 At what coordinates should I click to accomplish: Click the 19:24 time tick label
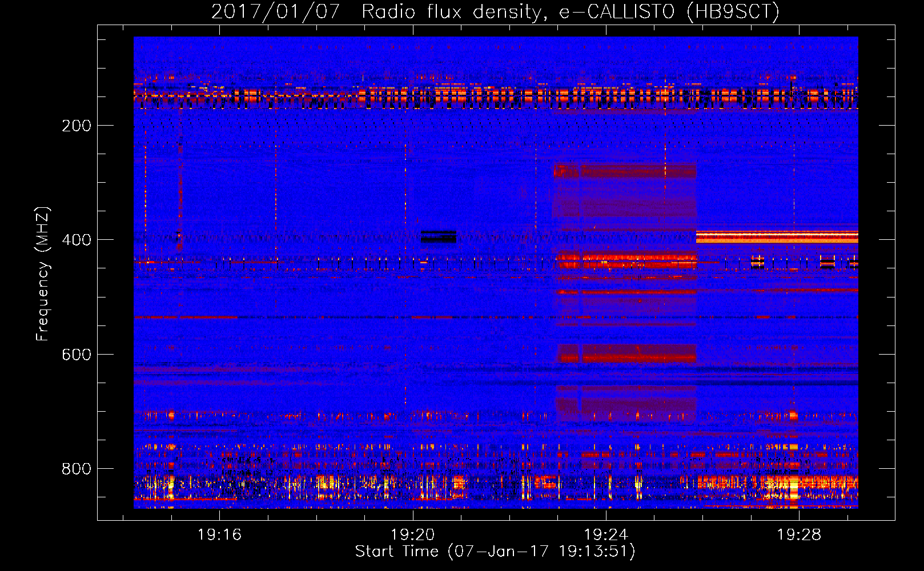click(x=606, y=534)
